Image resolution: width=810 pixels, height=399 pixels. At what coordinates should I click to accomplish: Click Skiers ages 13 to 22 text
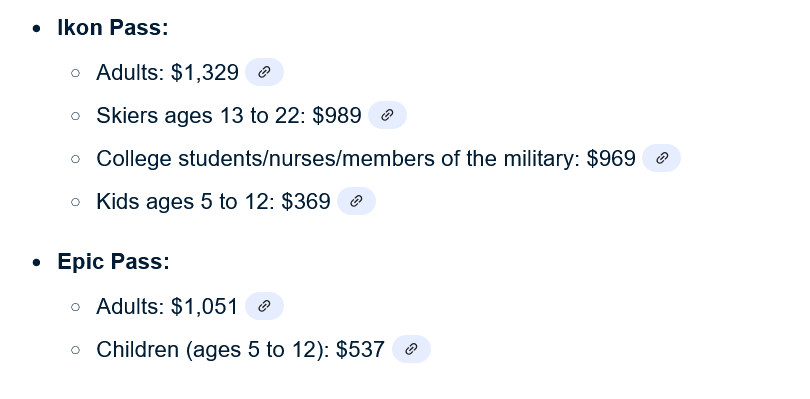[x=229, y=115]
